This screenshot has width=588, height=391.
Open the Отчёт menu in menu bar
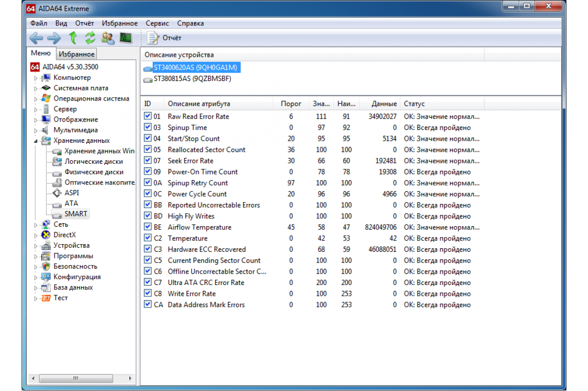85,23
